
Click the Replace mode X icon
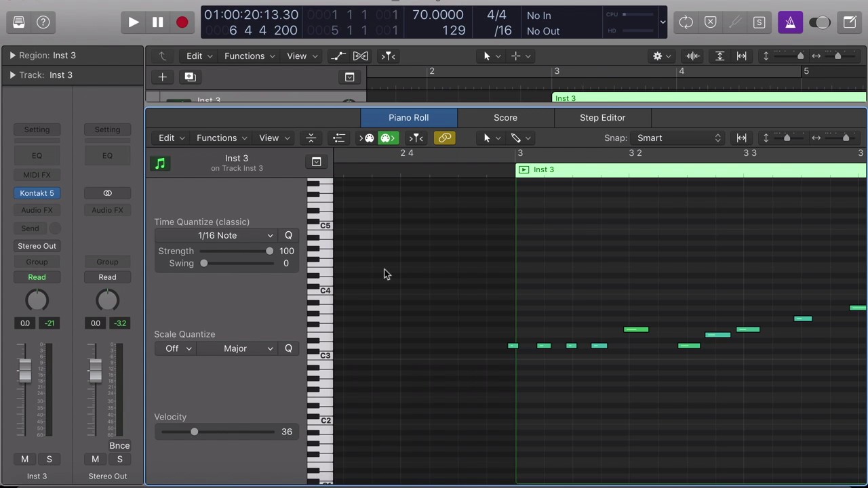point(711,22)
